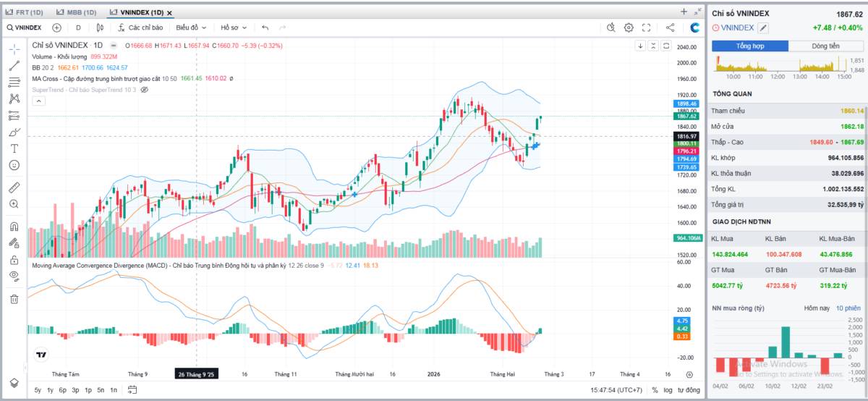The width and height of the screenshot is (868, 401).
Task: Select the 'Dòng tiền' tab
Action: tap(826, 46)
